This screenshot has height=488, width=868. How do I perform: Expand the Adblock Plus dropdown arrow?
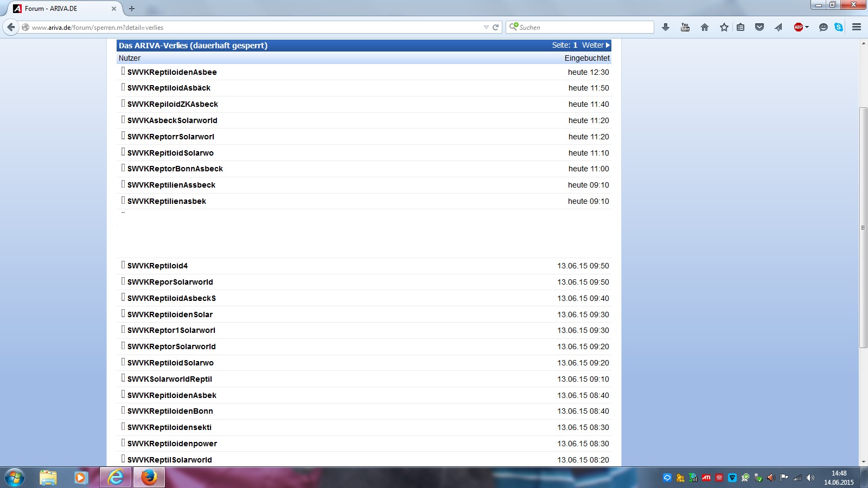tap(807, 27)
